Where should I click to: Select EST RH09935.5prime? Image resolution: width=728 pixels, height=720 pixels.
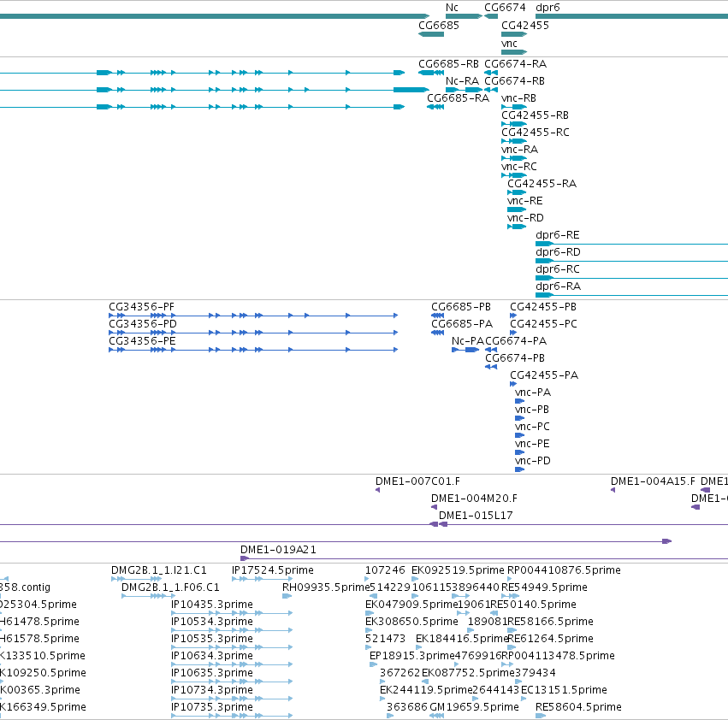pos(325,587)
